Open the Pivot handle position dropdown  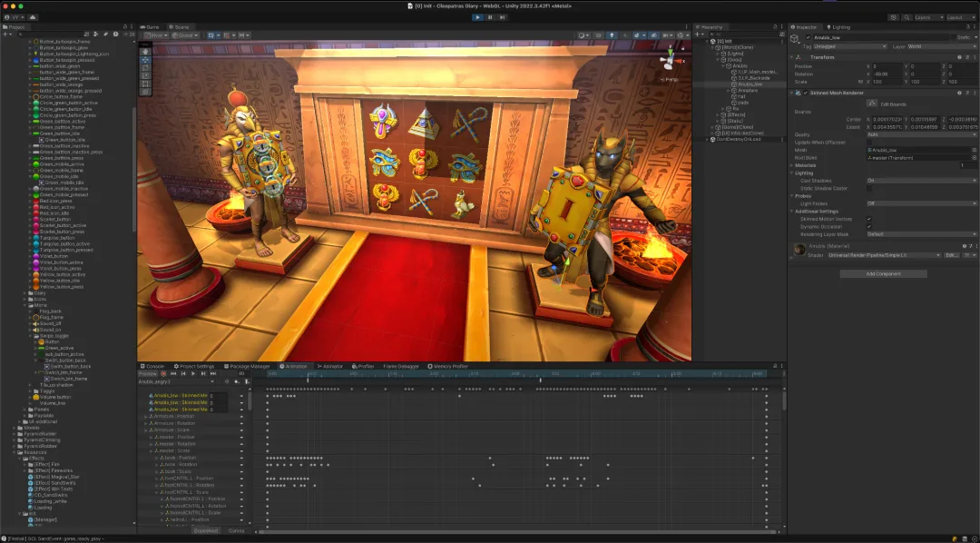[x=154, y=35]
